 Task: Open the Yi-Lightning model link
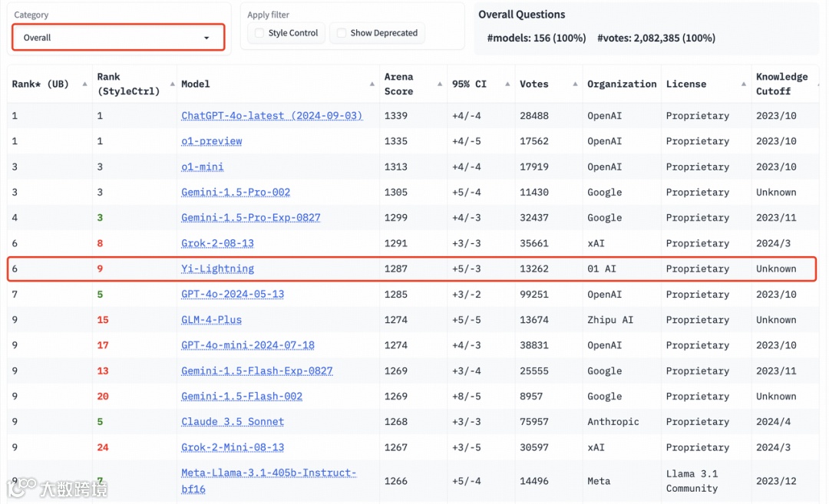(x=217, y=268)
